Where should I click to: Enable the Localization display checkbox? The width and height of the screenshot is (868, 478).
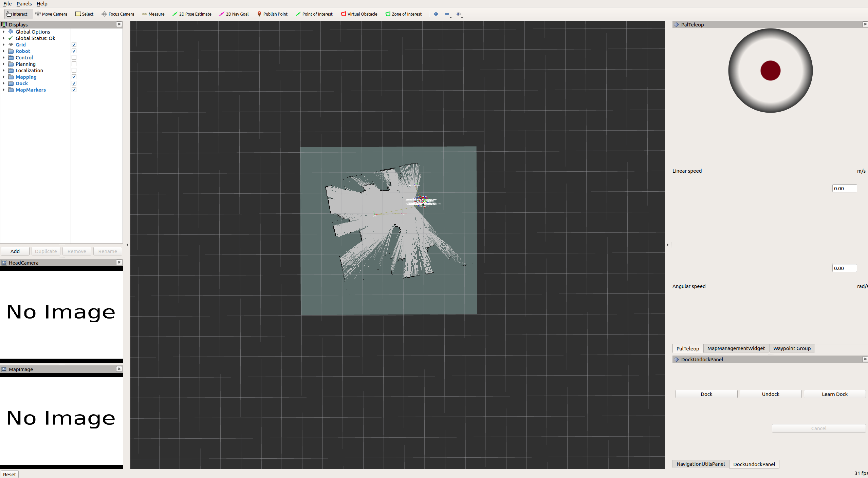[x=74, y=70]
